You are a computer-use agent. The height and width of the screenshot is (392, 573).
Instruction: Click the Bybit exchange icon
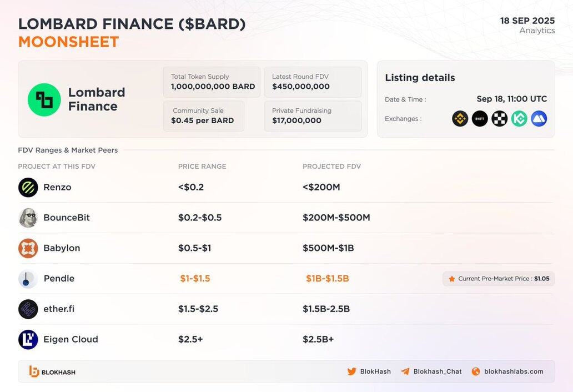pos(480,119)
